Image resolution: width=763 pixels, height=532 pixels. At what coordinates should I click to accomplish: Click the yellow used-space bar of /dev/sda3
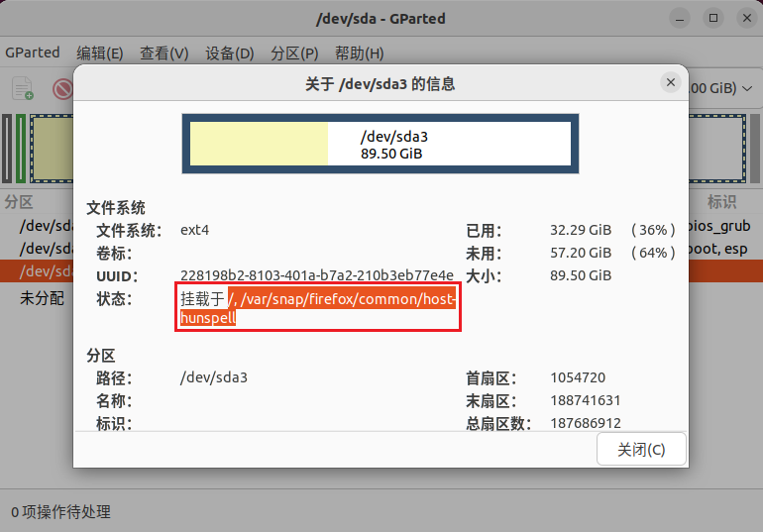pyautogui.click(x=259, y=145)
